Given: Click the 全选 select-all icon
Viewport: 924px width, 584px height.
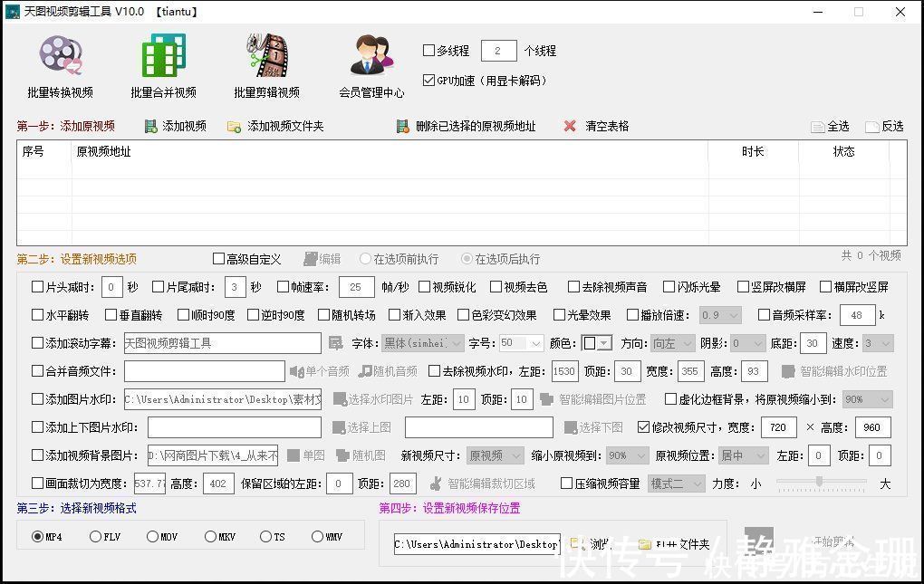Looking at the screenshot, I should [817, 127].
